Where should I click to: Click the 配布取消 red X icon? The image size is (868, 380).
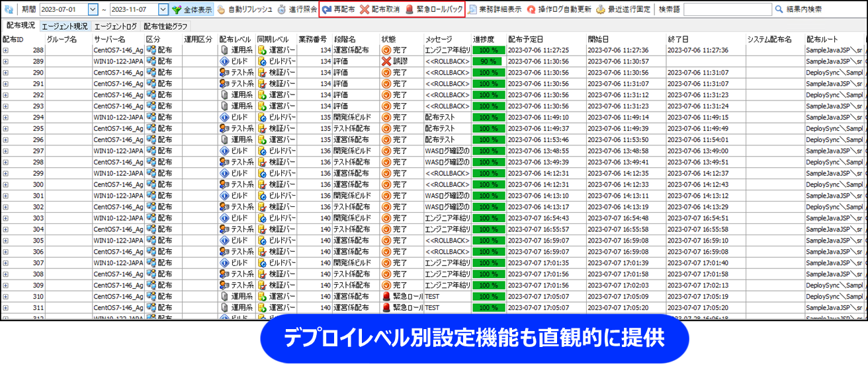click(x=365, y=10)
